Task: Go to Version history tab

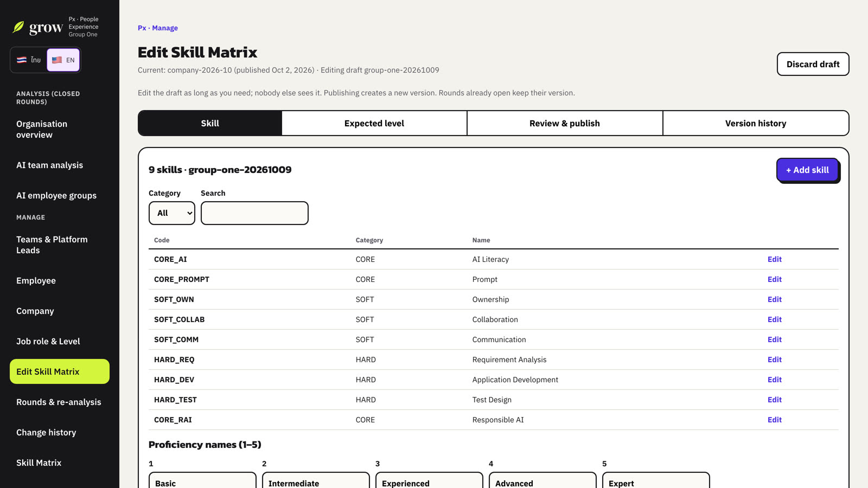Action: (x=756, y=123)
